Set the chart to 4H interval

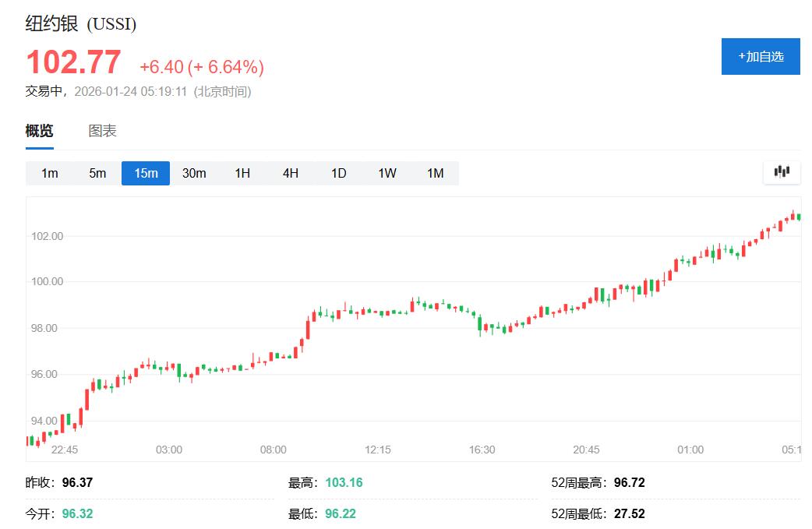291,173
